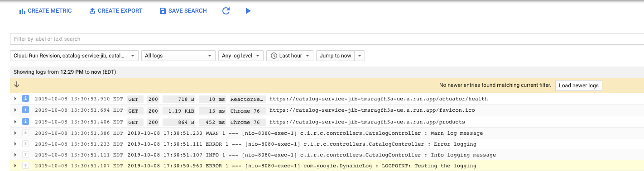The width and height of the screenshot is (644, 171).
Task: Expand the /products request log entry
Action: [15, 122]
